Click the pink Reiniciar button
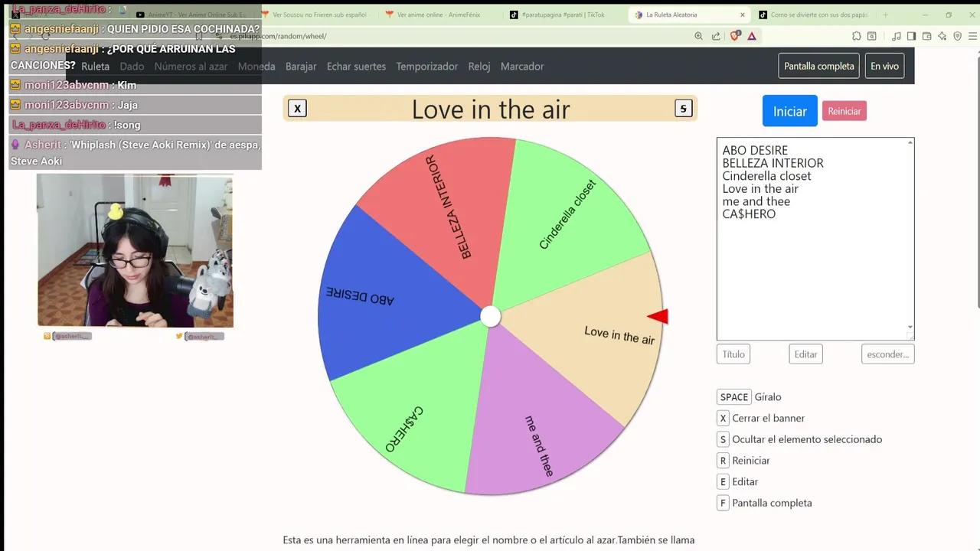 844,111
